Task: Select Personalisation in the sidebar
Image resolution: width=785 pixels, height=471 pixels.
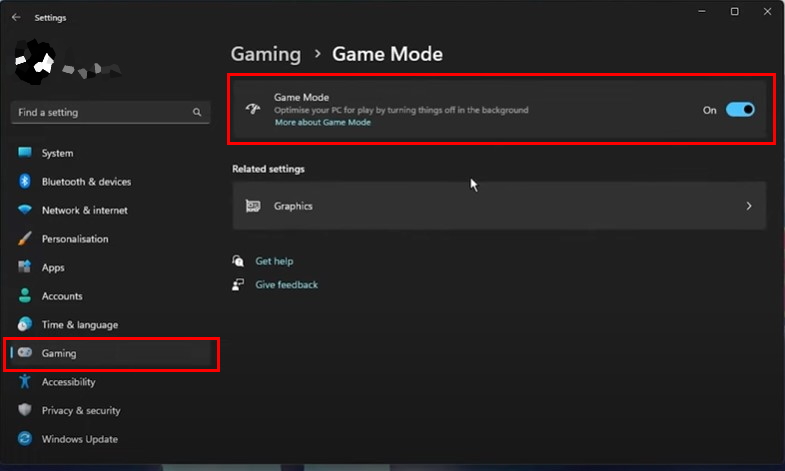Action: (110, 238)
